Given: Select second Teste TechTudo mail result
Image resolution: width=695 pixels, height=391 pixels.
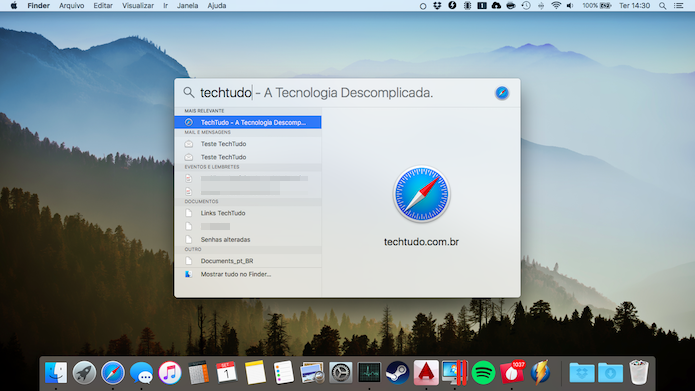Looking at the screenshot, I should tap(248, 157).
